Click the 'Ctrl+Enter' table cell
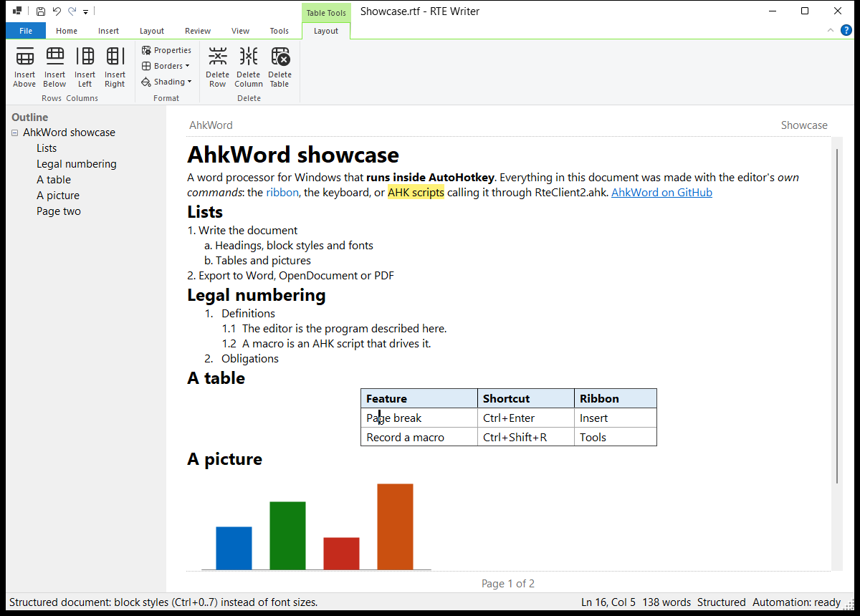Image resolution: width=860 pixels, height=616 pixels. tap(526, 418)
